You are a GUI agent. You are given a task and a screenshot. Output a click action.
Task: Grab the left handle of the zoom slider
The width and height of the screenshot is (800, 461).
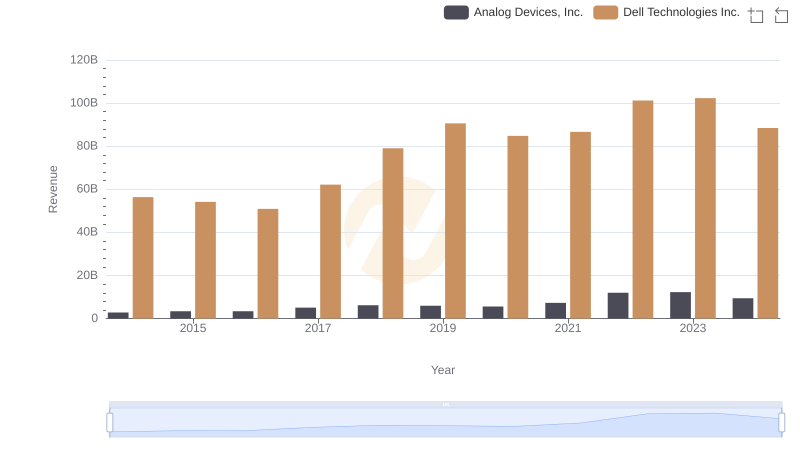110,423
